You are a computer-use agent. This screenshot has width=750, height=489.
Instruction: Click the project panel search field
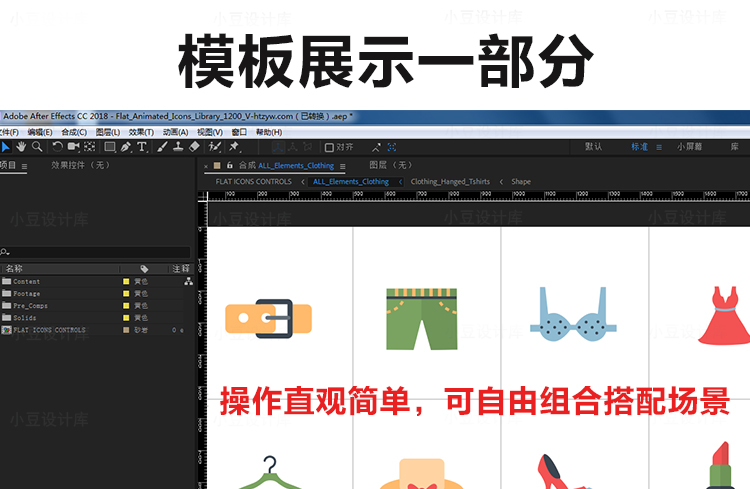[x=95, y=252]
